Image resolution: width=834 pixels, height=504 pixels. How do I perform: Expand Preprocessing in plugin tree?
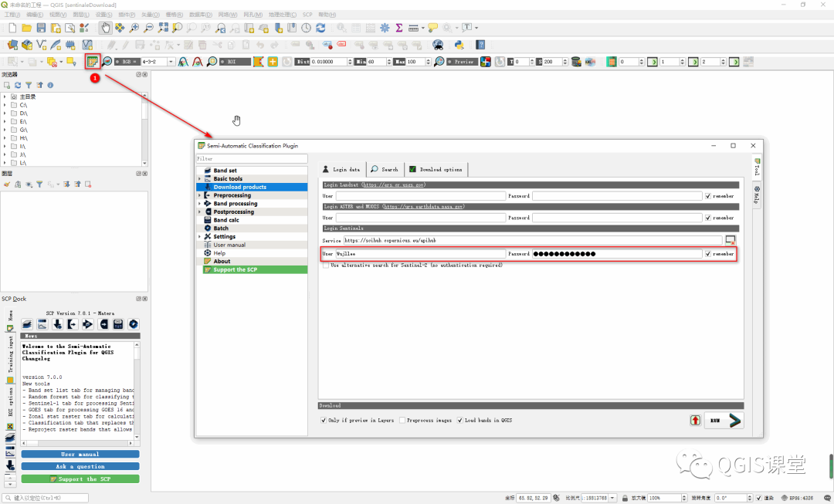point(199,195)
